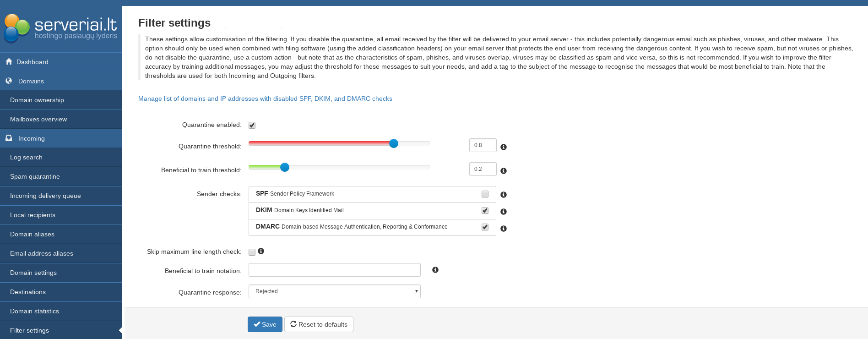Screen dimensions: 868x339
Task: Open Spam quarantine from sidebar
Action: [x=35, y=176]
